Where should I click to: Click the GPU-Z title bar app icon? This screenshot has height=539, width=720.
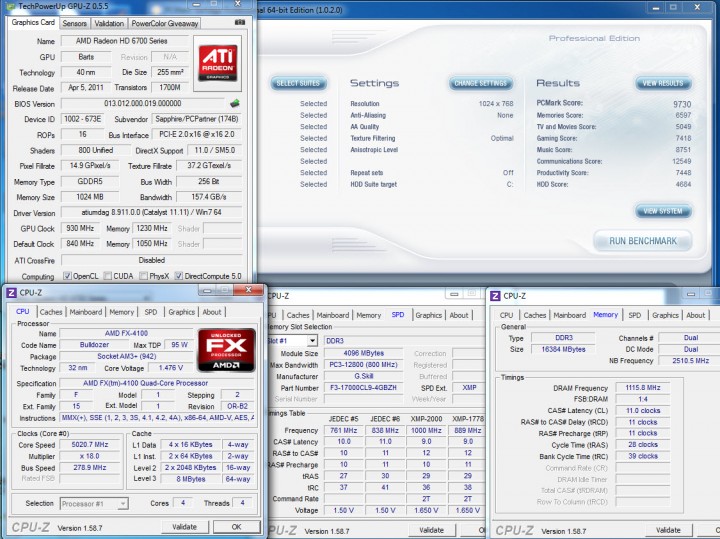11,6
